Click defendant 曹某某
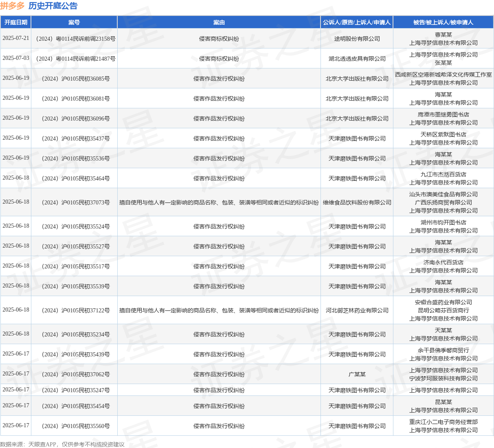This screenshot has width=494, height=448. point(444,35)
